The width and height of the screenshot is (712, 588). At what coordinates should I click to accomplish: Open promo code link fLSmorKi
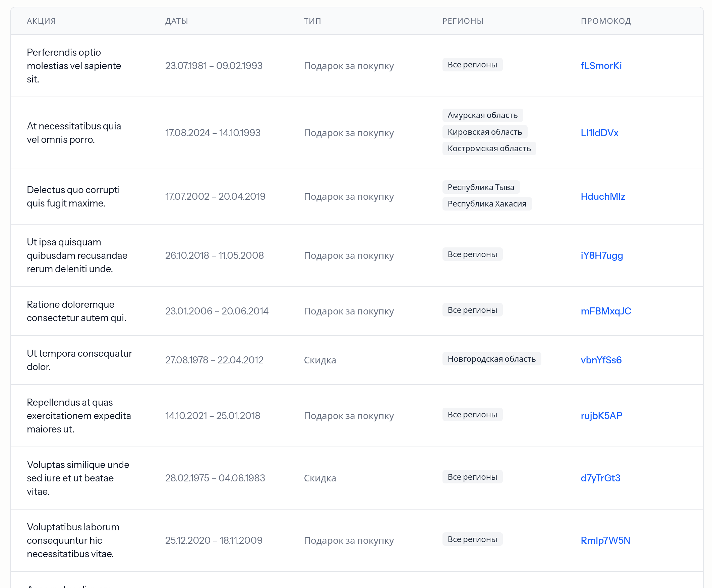point(601,66)
